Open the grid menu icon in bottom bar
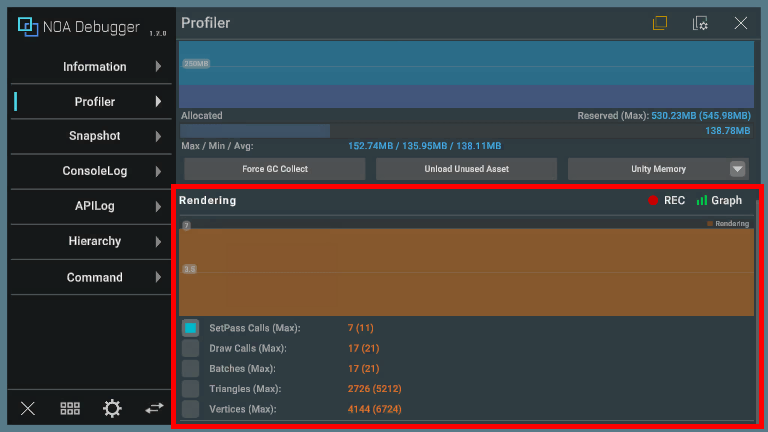768x432 pixels. click(70, 408)
